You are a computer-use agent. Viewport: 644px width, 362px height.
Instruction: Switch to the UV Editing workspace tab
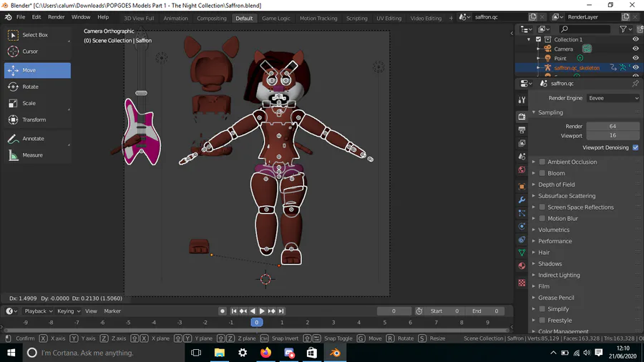[x=389, y=18]
